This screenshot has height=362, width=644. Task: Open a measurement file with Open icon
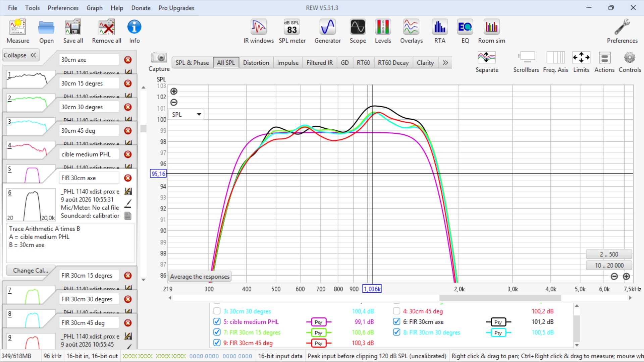tap(46, 32)
